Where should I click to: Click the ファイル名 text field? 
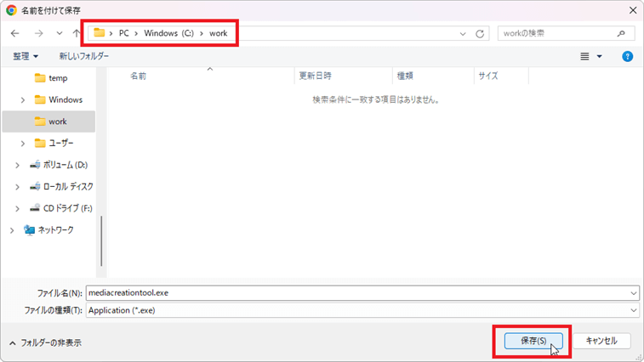tap(357, 291)
